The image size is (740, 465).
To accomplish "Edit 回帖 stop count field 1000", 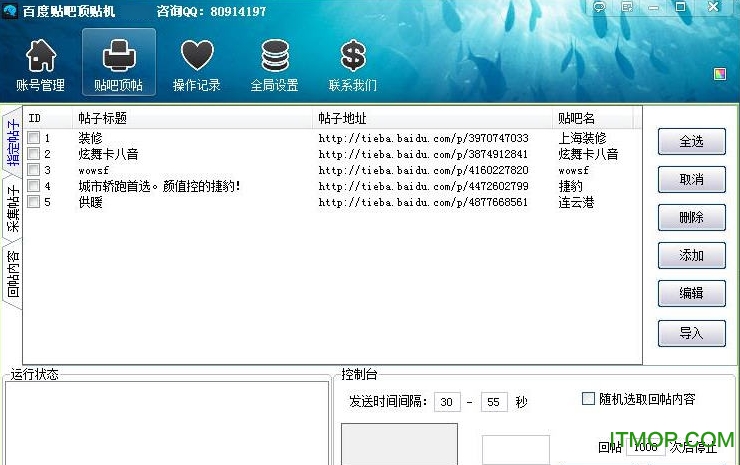I will coord(645,447).
